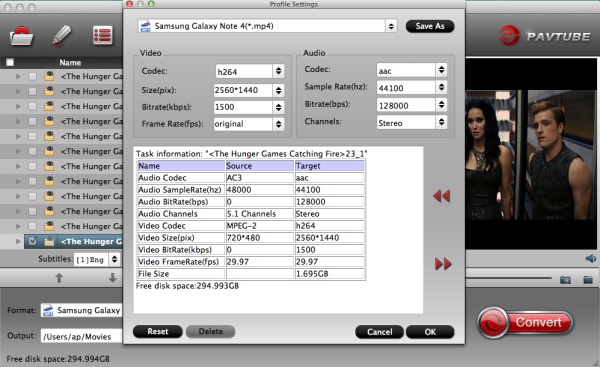Check the sixth Hunger Games title checkbox
Image resolution: width=600 pixels, height=367 pixels.
[33, 152]
